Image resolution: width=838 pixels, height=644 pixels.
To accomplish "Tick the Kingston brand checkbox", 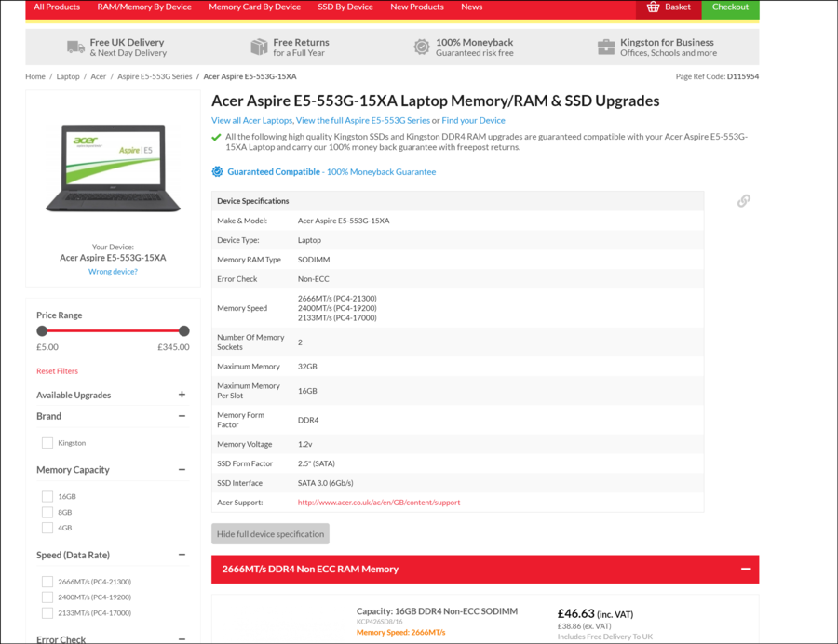I will (x=47, y=443).
